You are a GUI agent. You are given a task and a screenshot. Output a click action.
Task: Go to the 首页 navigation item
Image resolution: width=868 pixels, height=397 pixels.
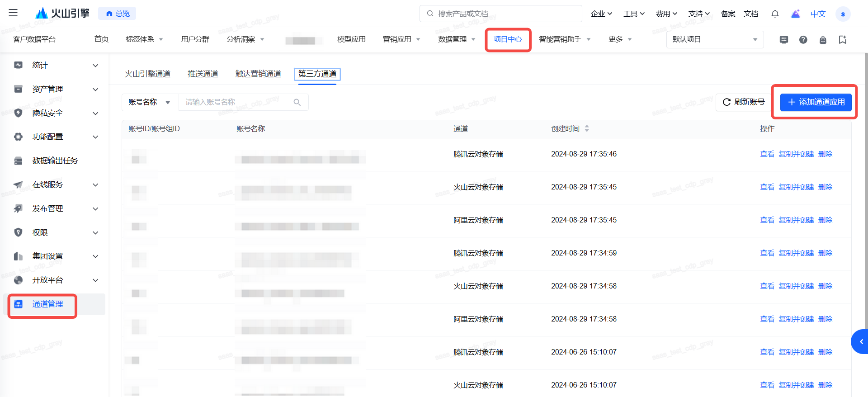pyautogui.click(x=102, y=39)
